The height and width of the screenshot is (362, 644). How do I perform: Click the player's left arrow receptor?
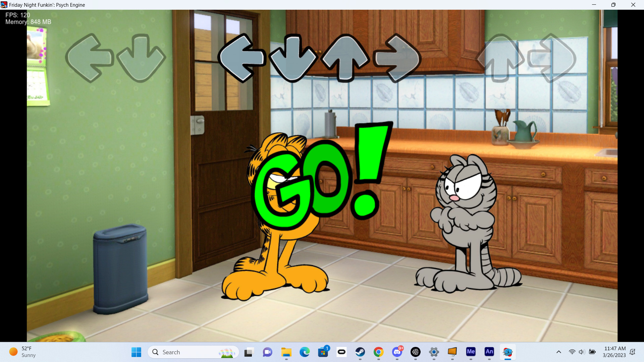[241, 58]
